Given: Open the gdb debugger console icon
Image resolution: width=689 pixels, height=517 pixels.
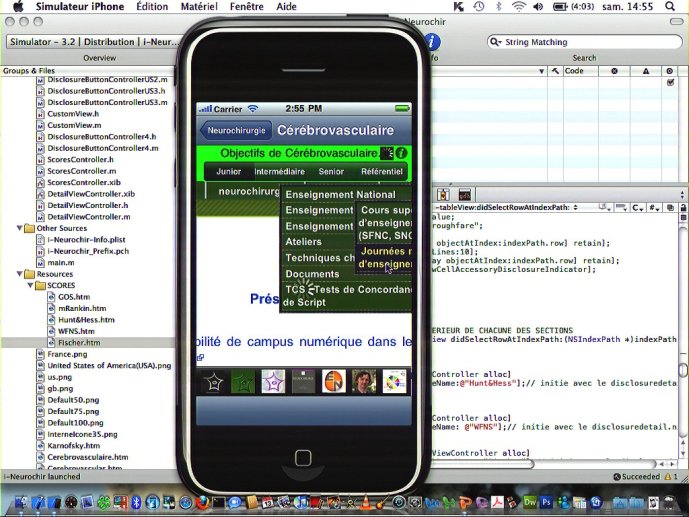Looking at the screenshot, I should pyautogui.click(x=464, y=195).
